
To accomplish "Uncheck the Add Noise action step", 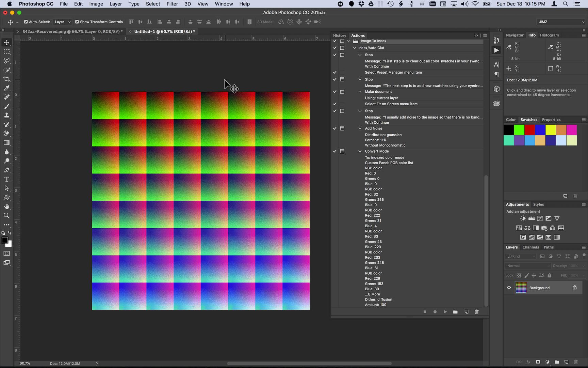I will coord(334,128).
